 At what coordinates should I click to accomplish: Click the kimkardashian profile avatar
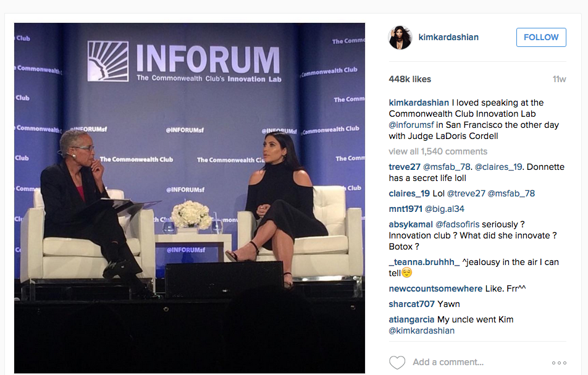click(x=400, y=38)
